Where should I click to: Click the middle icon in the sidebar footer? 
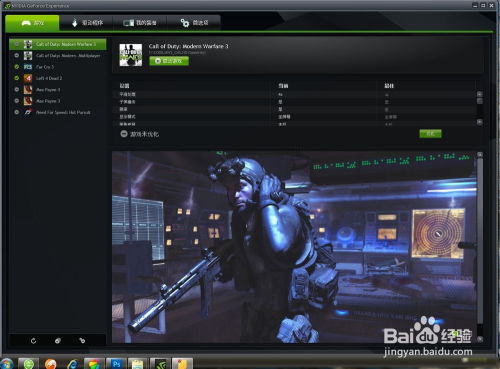[58, 341]
